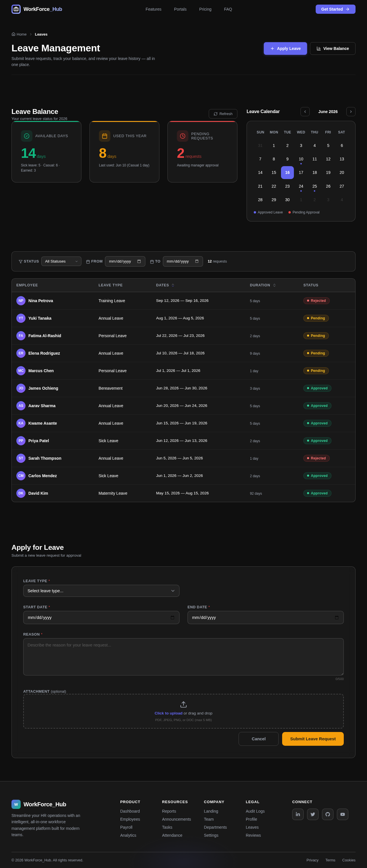Viewport: 367px width, 868px height.
Task: Refresh the leave balance
Action: pyautogui.click(x=223, y=114)
